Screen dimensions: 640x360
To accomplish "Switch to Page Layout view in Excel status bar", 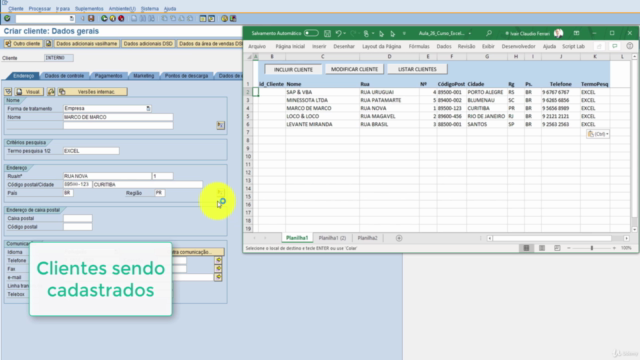I will 542,248.
